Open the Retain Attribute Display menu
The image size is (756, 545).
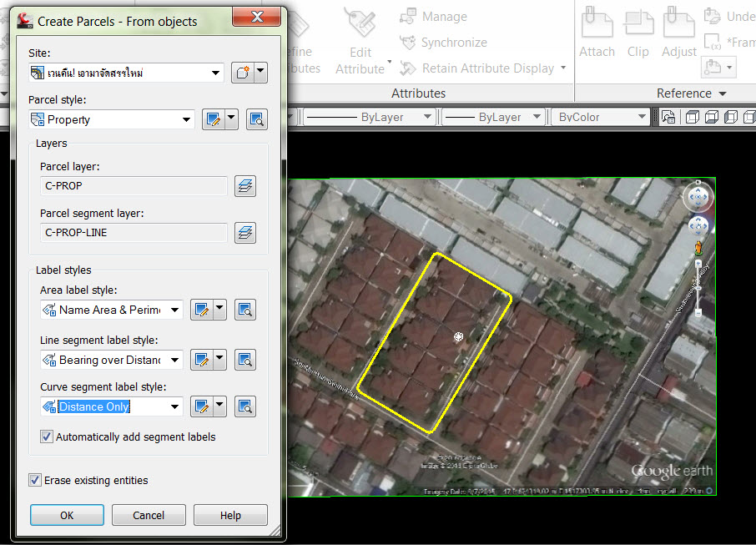[485, 69]
